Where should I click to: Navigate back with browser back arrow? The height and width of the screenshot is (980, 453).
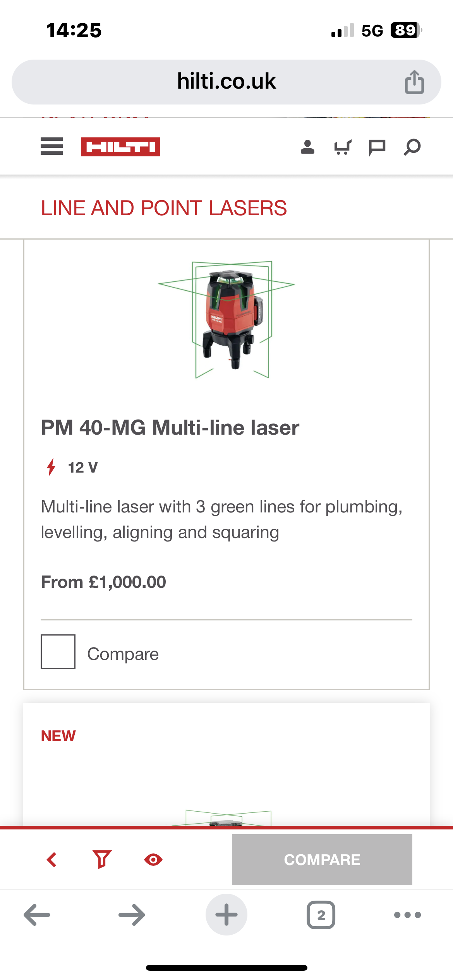click(x=37, y=915)
